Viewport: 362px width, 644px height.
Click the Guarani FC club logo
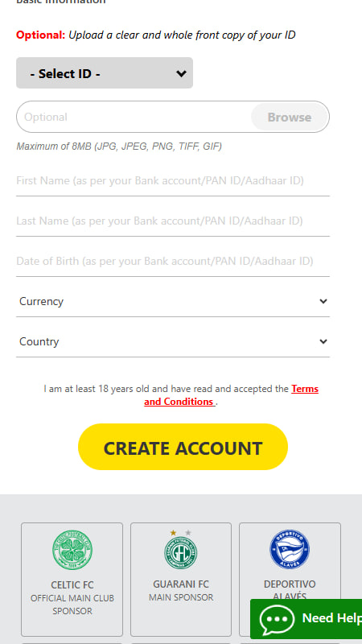pos(180,549)
